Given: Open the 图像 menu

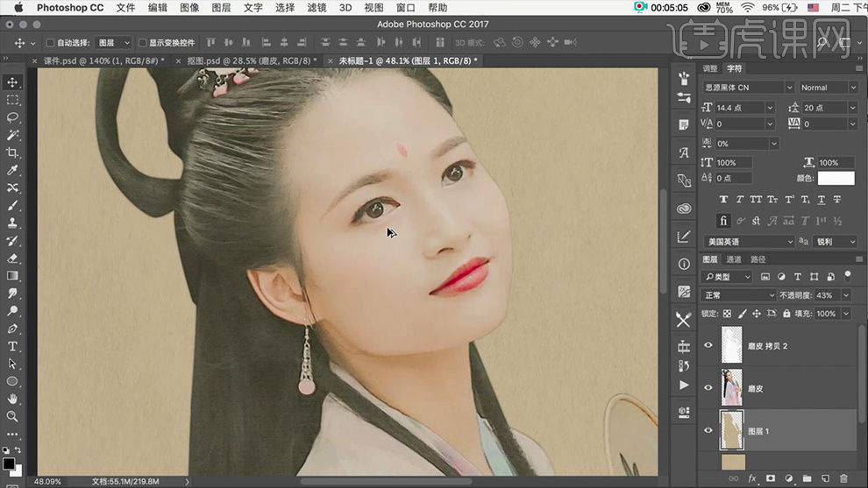Looking at the screenshot, I should [x=189, y=8].
